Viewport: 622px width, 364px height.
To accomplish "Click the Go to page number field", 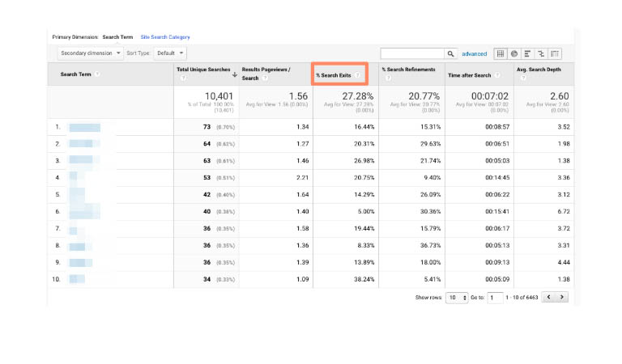I will 495,298.
